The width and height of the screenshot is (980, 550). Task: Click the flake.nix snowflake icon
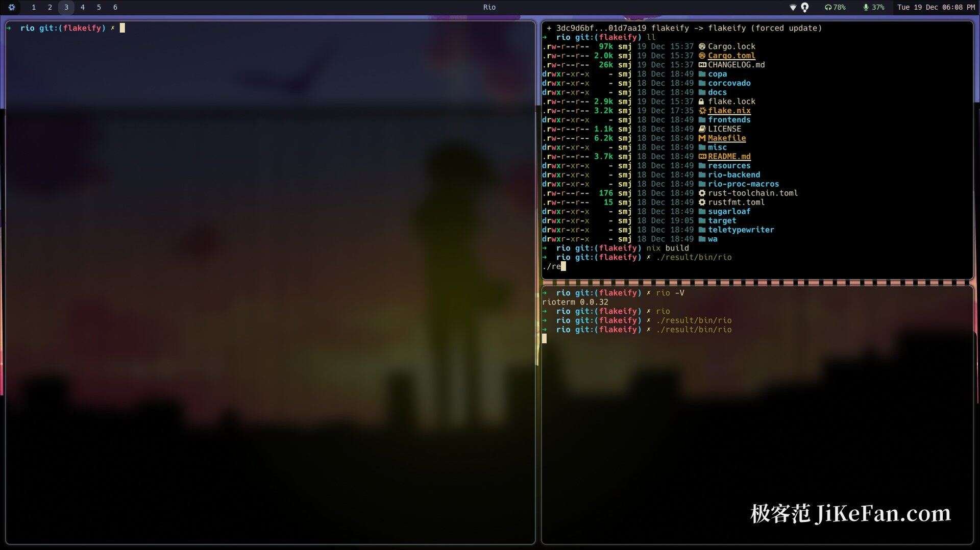(702, 111)
